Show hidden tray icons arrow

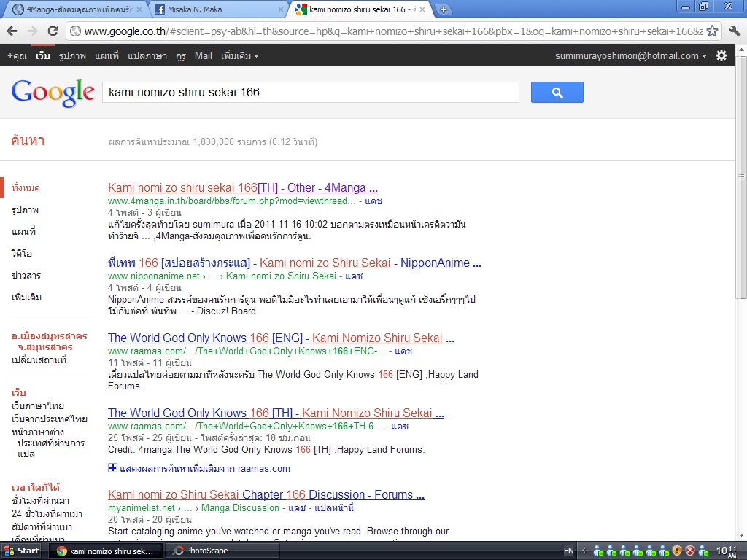click(x=584, y=551)
